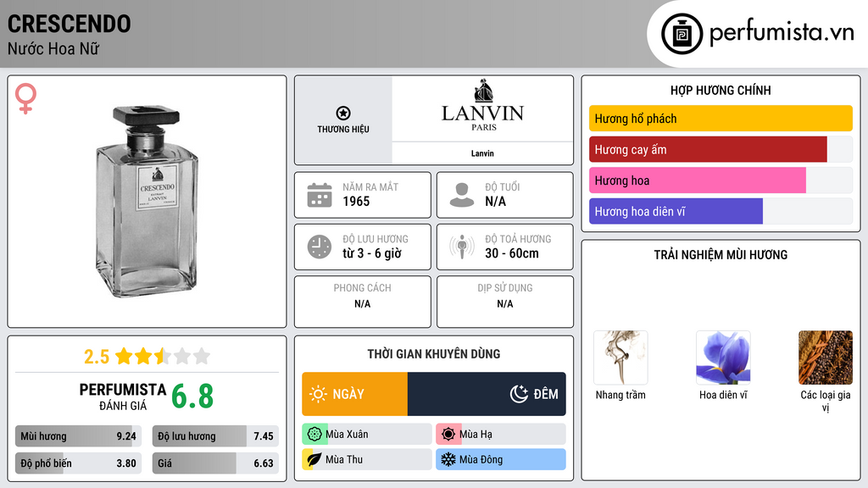Click the snowflake icon for Mùa Đông
The image size is (868, 488).
click(x=448, y=459)
